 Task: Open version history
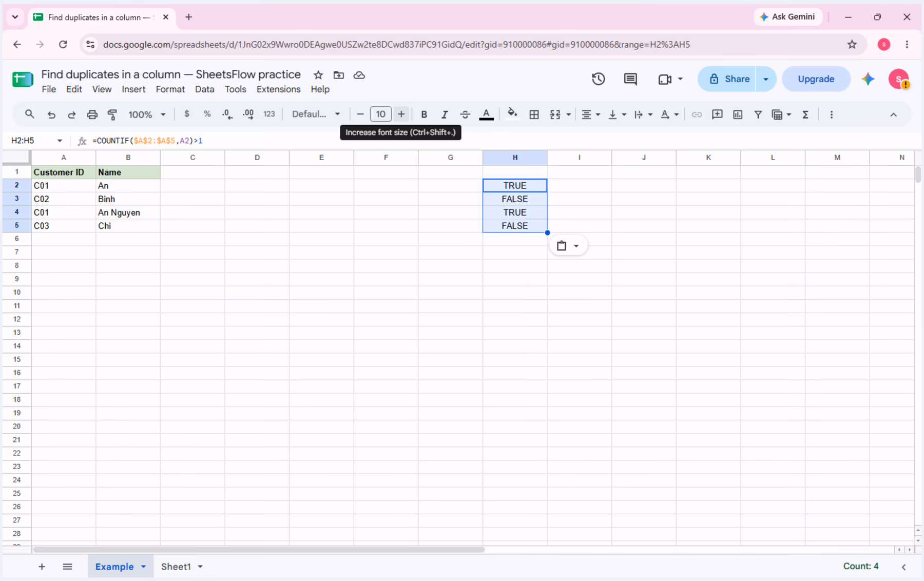(598, 79)
